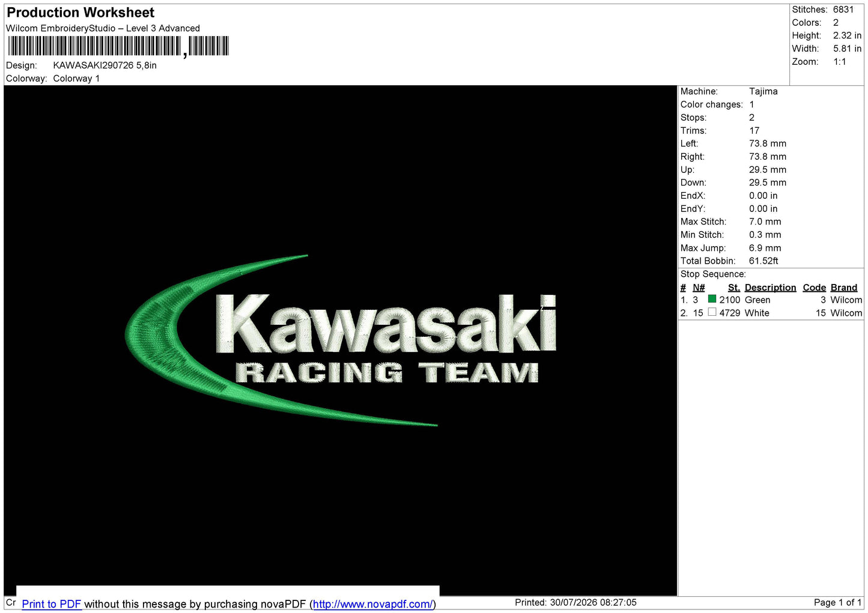Viewport: 868px width, 613px height.
Task: Click the Page 1 of 1 indicator
Action: pyautogui.click(x=837, y=602)
